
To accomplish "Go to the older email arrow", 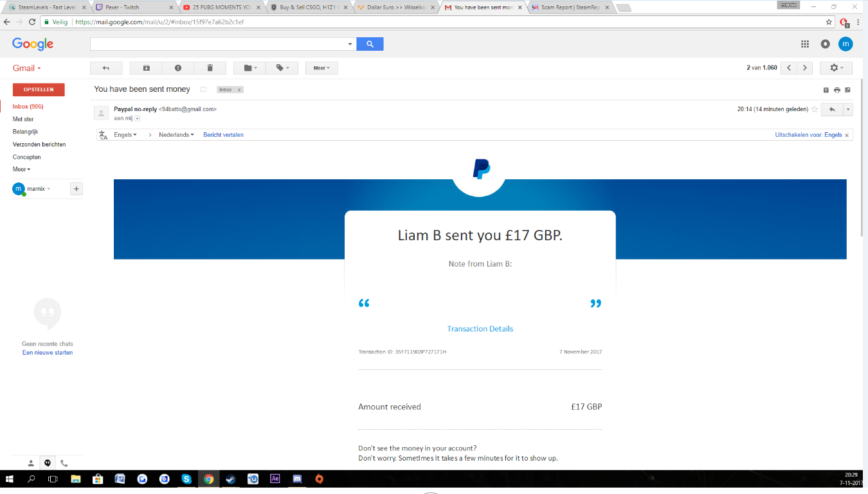I will coord(804,68).
